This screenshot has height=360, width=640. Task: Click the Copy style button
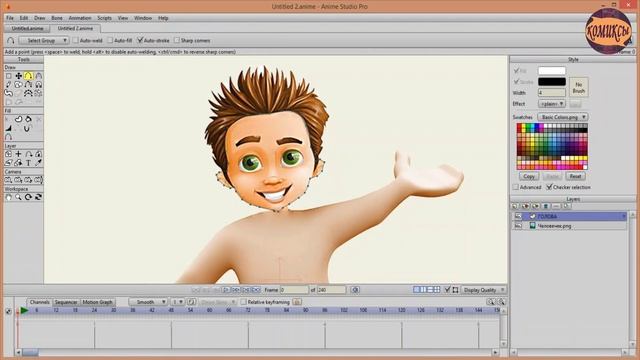(x=529, y=176)
